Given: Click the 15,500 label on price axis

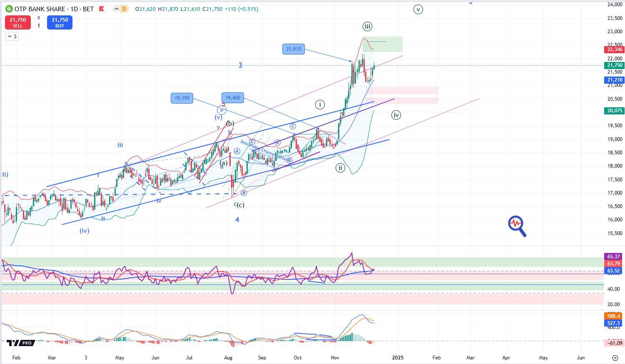Looking at the screenshot, I should (x=615, y=233).
